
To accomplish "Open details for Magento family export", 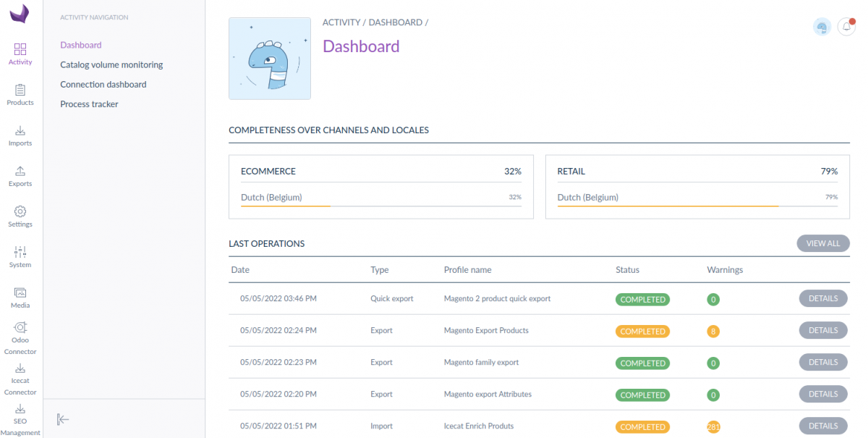I will coord(823,362).
